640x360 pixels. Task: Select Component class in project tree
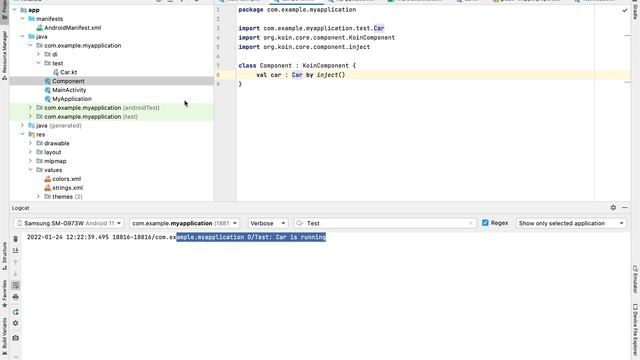[68, 81]
